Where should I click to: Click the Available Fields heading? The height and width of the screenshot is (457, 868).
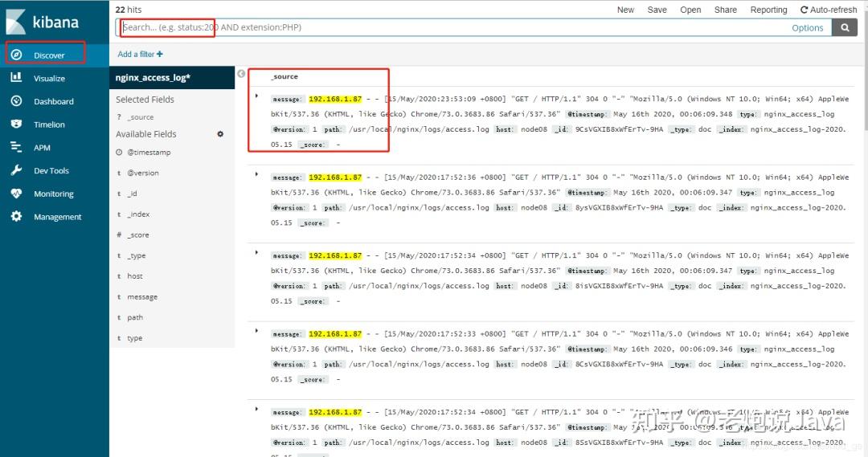146,134
